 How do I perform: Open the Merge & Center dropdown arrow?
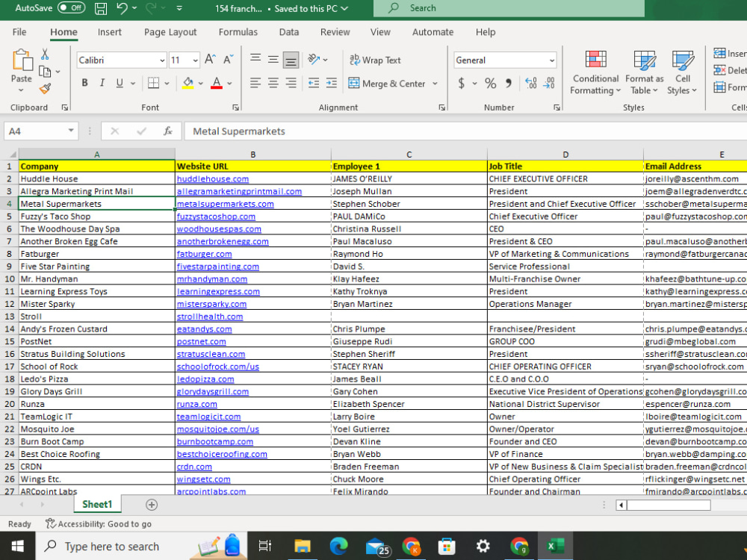click(435, 84)
